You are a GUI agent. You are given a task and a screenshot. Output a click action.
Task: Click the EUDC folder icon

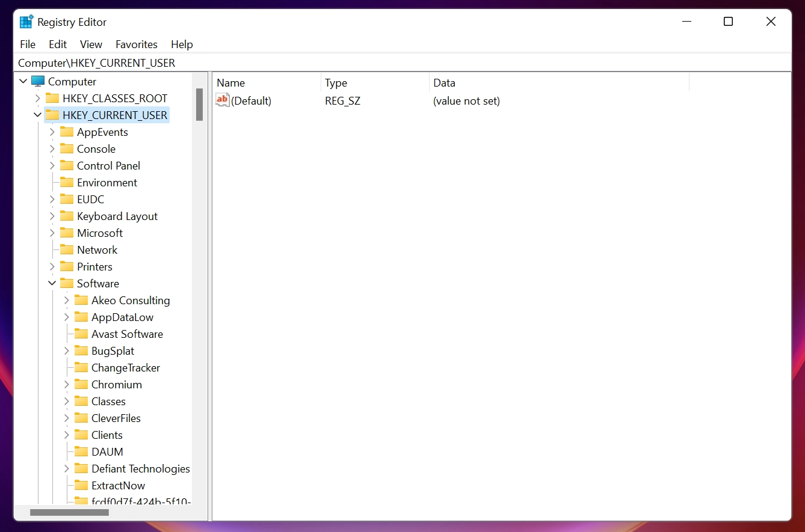[67, 199]
